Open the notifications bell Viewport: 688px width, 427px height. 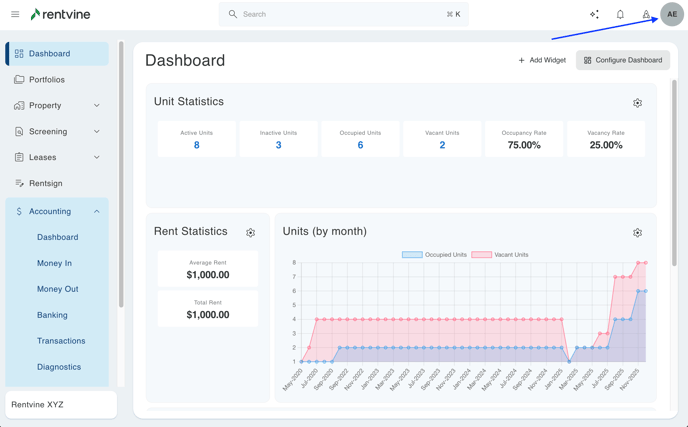tap(620, 15)
